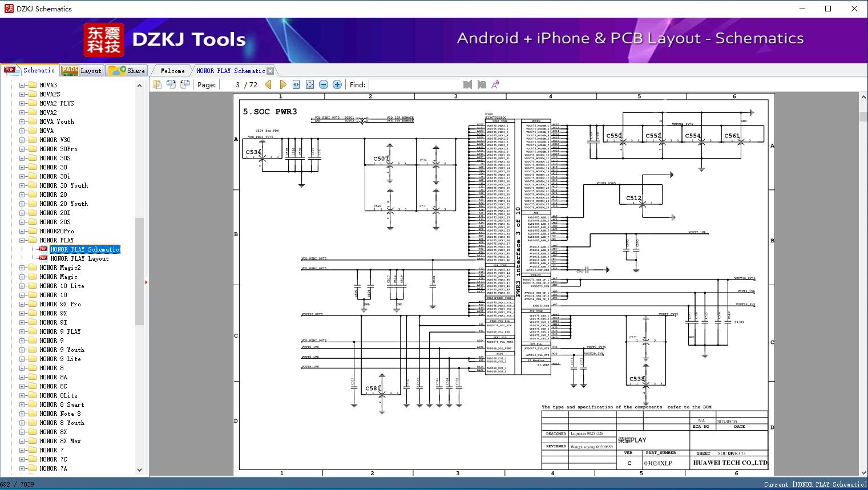The width and height of the screenshot is (868, 490).
Task: Open HONOR PLAY Layout file
Action: 79,258
